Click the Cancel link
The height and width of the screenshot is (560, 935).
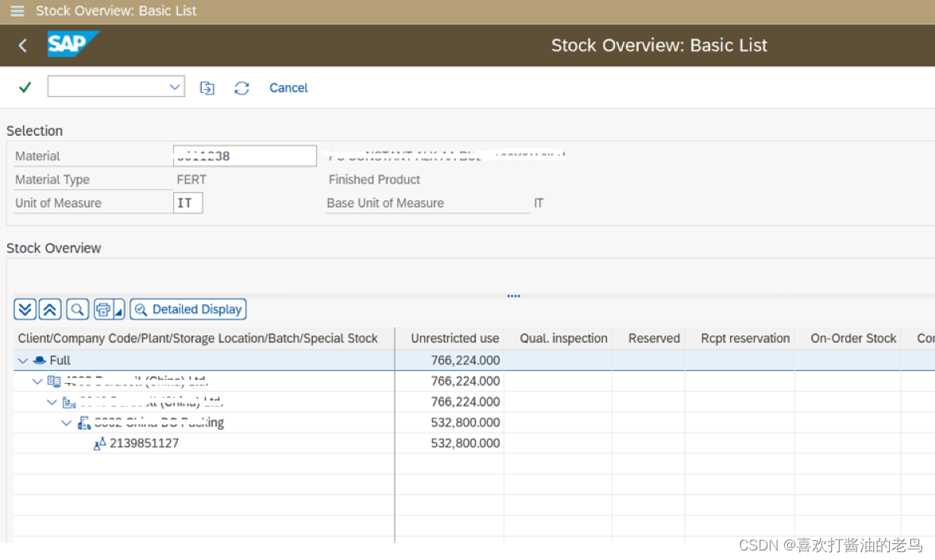tap(288, 87)
